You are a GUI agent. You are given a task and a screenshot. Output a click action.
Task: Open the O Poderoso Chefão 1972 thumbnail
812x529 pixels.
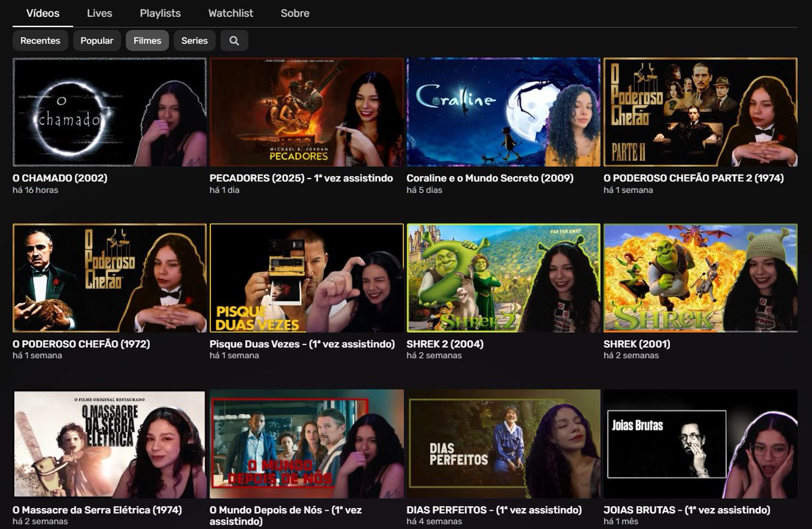110,278
